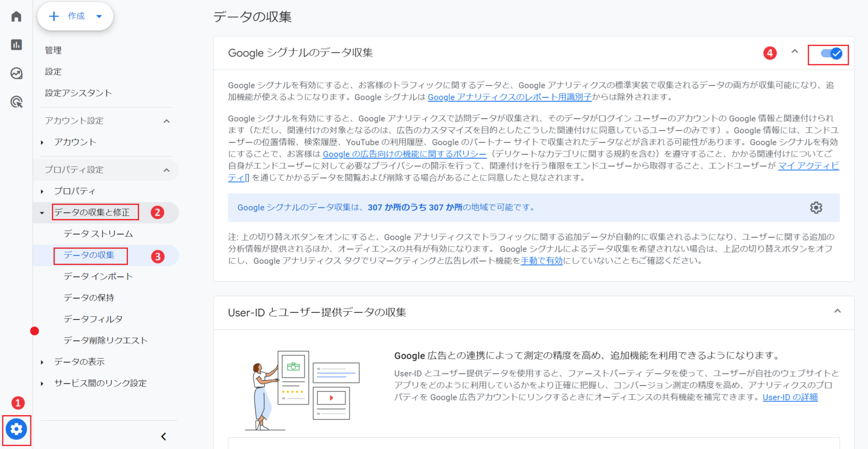868x449 pixels.
Task: Collapse アカウント設定 section chevron
Action: pos(167,121)
